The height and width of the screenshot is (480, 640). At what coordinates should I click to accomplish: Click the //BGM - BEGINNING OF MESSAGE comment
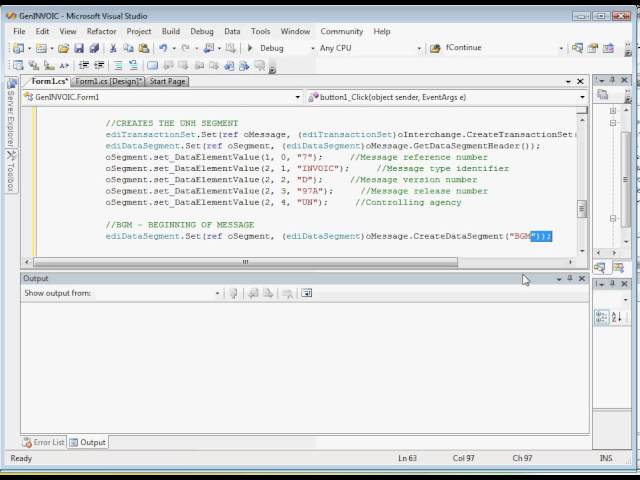coord(180,225)
